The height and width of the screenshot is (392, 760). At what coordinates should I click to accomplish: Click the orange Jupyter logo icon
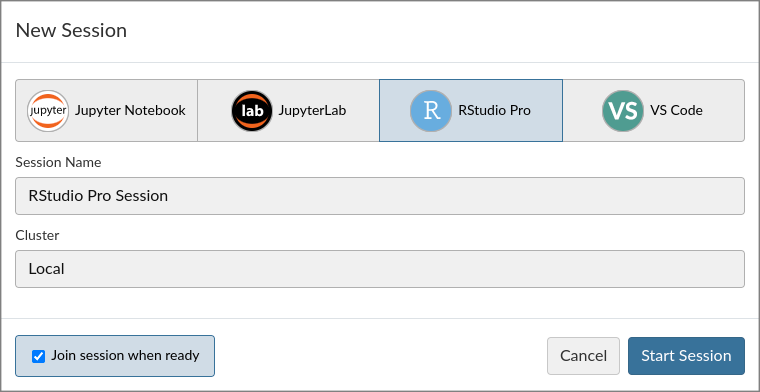pyautogui.click(x=48, y=110)
